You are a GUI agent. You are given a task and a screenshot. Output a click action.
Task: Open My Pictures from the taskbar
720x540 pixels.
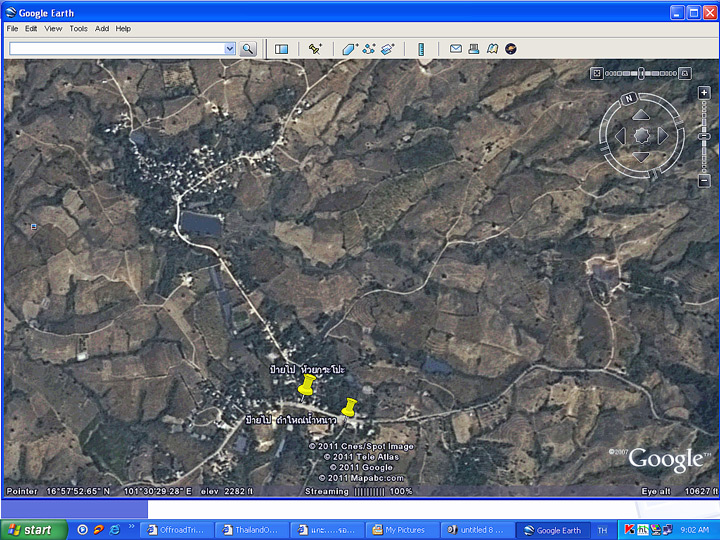click(x=402, y=530)
